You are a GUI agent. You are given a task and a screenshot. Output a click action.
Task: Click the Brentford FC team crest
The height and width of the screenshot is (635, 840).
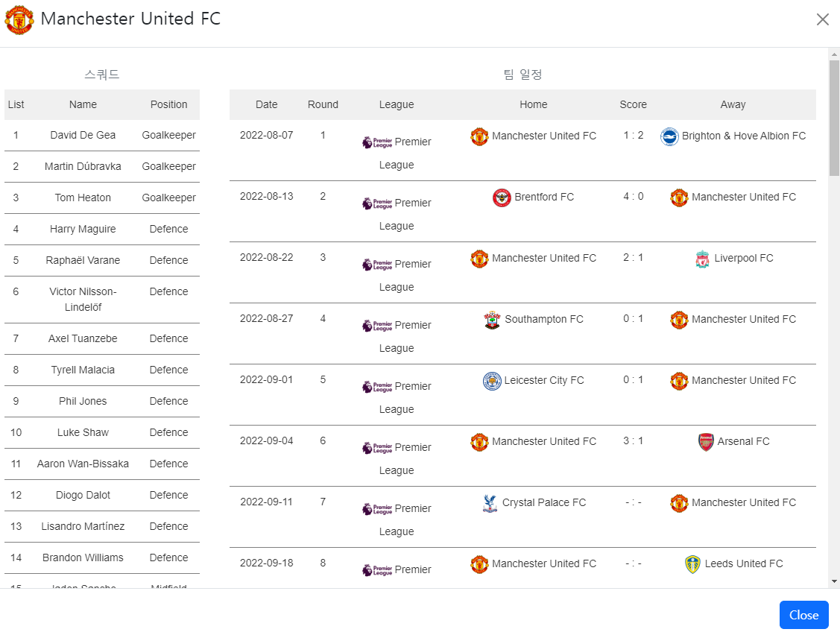(500, 197)
